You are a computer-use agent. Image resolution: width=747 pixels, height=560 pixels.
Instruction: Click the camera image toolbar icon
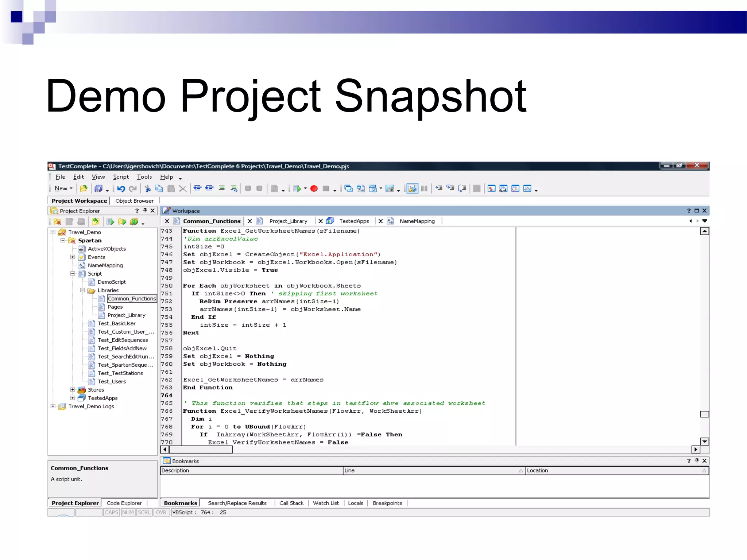(x=390, y=188)
